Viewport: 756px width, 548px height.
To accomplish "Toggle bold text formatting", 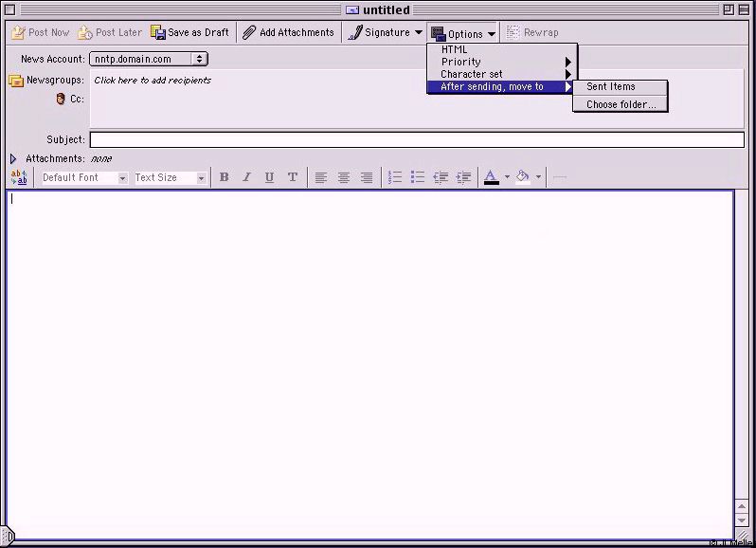I will (225, 177).
